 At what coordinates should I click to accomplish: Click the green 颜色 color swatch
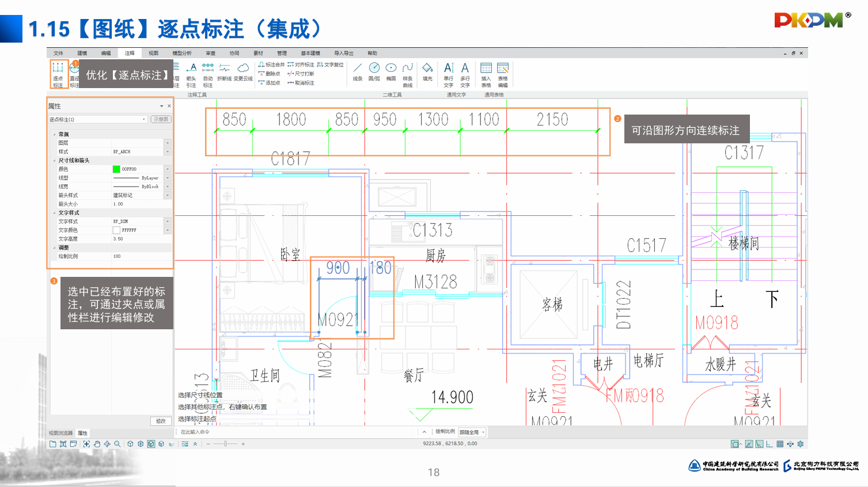116,169
